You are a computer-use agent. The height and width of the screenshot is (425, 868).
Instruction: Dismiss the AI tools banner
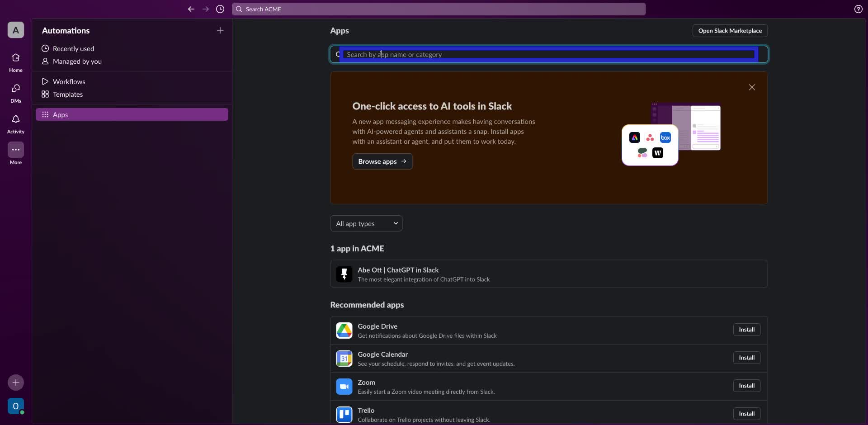pos(752,87)
